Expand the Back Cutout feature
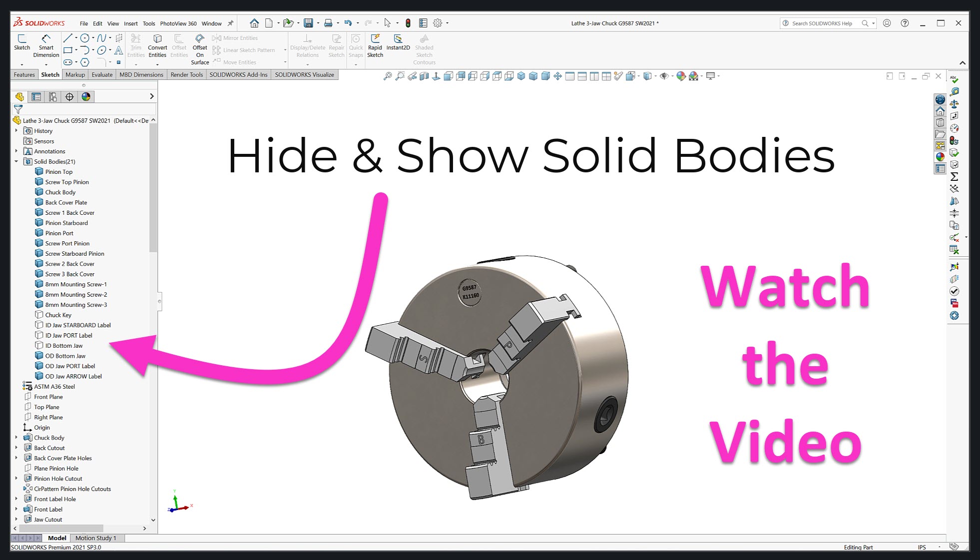980x560 pixels. pyautogui.click(x=16, y=448)
